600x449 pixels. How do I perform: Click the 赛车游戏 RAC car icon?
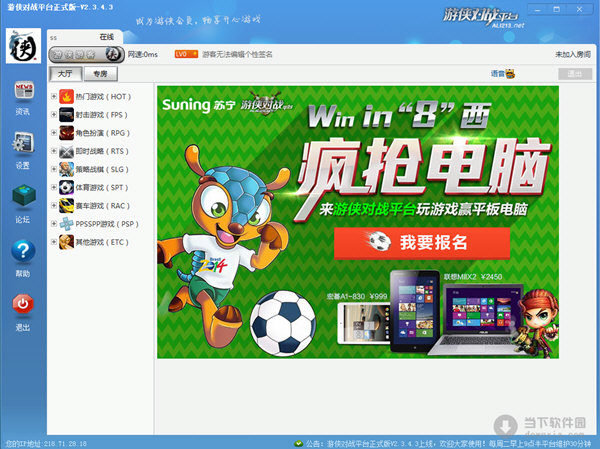pyautogui.click(x=67, y=206)
